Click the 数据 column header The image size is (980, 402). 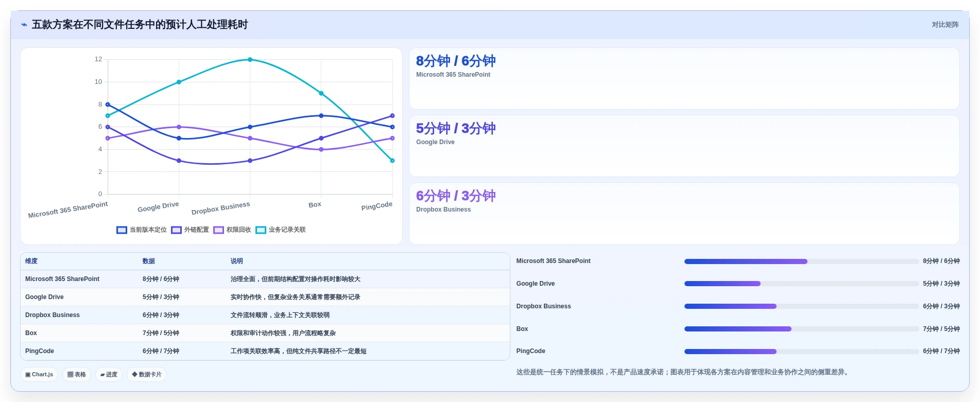(x=149, y=261)
